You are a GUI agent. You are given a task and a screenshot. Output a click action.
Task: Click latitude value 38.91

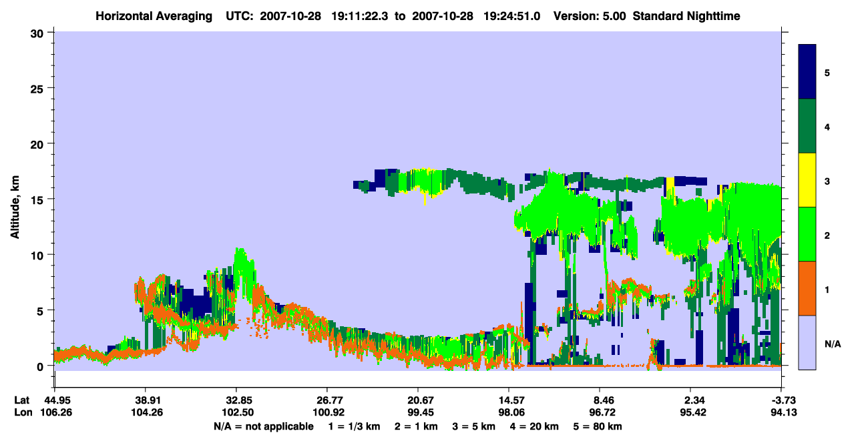pyautogui.click(x=145, y=400)
